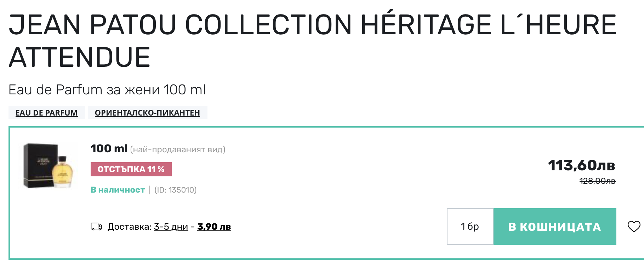Click the product ID 135010 text

pyautogui.click(x=176, y=190)
